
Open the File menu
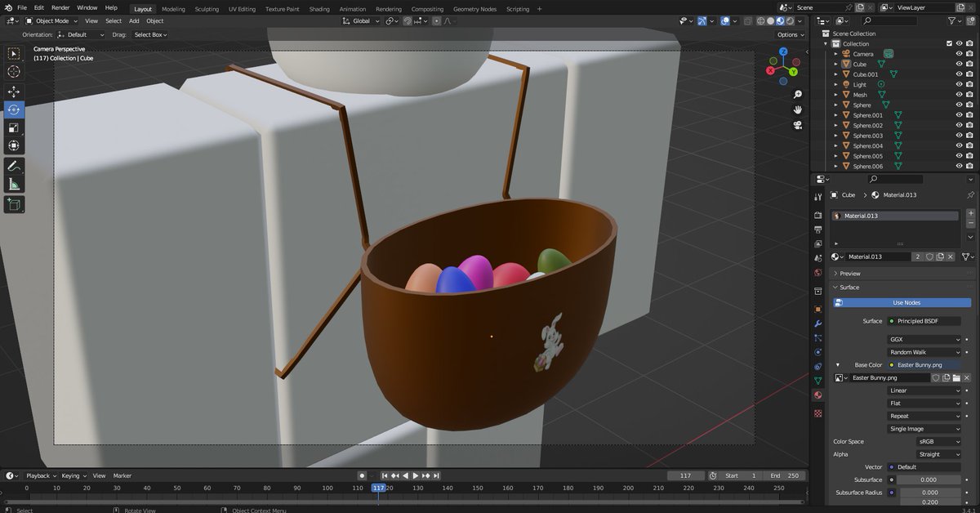[22, 7]
